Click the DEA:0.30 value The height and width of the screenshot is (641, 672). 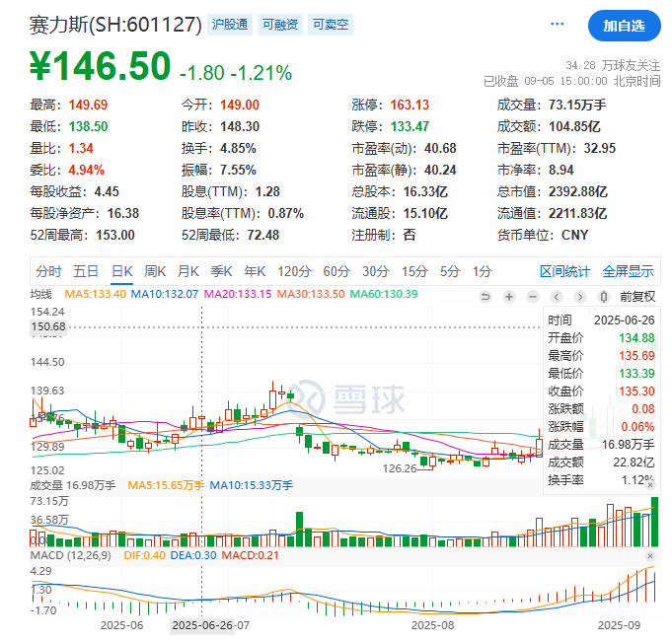(193, 555)
